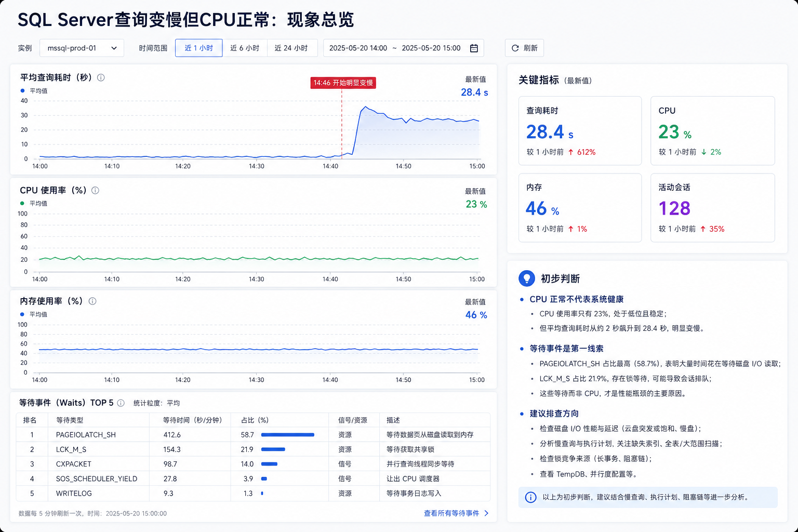
Task: Open the calendar date picker icon
Action: 474,48
